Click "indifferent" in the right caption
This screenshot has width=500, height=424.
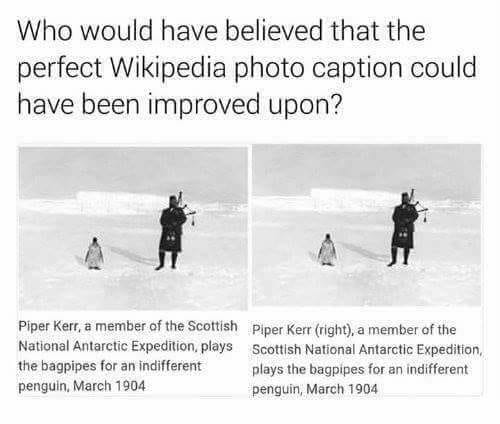pyautogui.click(x=437, y=369)
